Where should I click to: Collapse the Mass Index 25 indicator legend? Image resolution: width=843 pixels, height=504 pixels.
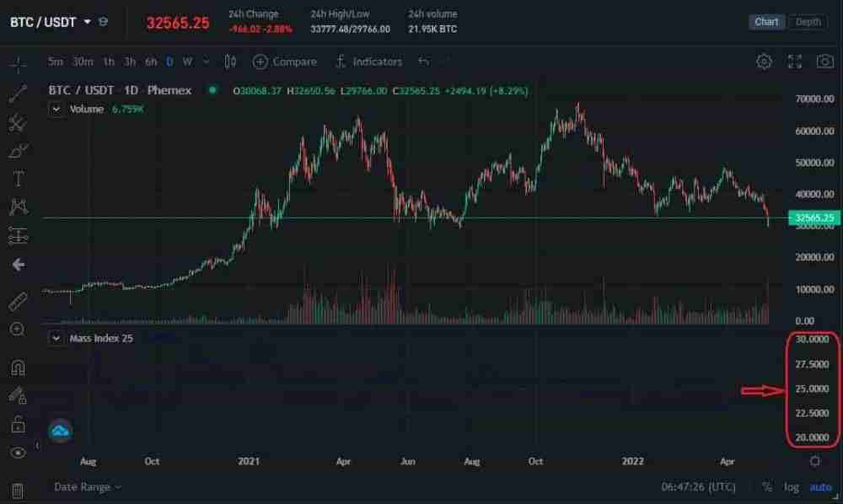point(56,338)
